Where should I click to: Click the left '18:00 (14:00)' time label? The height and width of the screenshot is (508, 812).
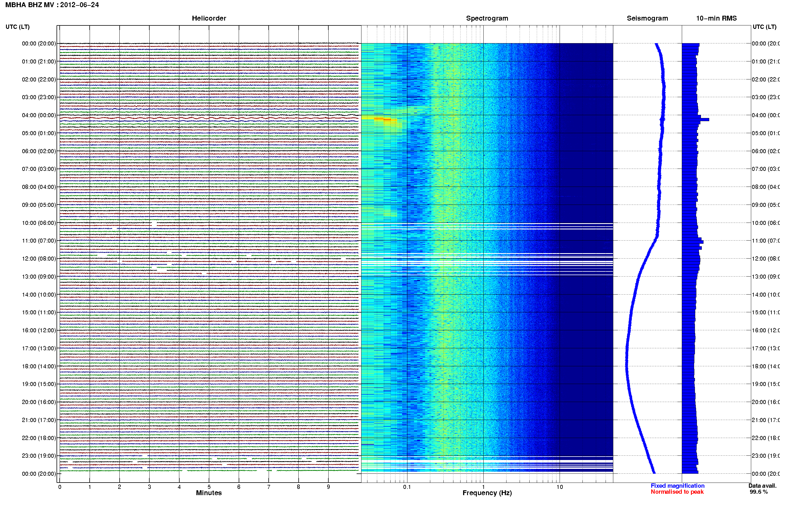pyautogui.click(x=39, y=366)
